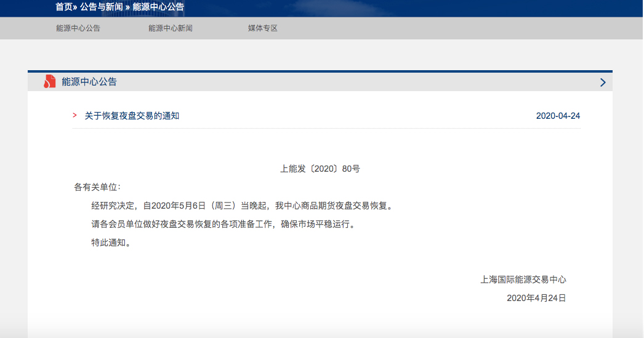The image size is (644, 338).
Task: Open the notice title 关于恢复夜盘交易的通知
Action: point(132,116)
